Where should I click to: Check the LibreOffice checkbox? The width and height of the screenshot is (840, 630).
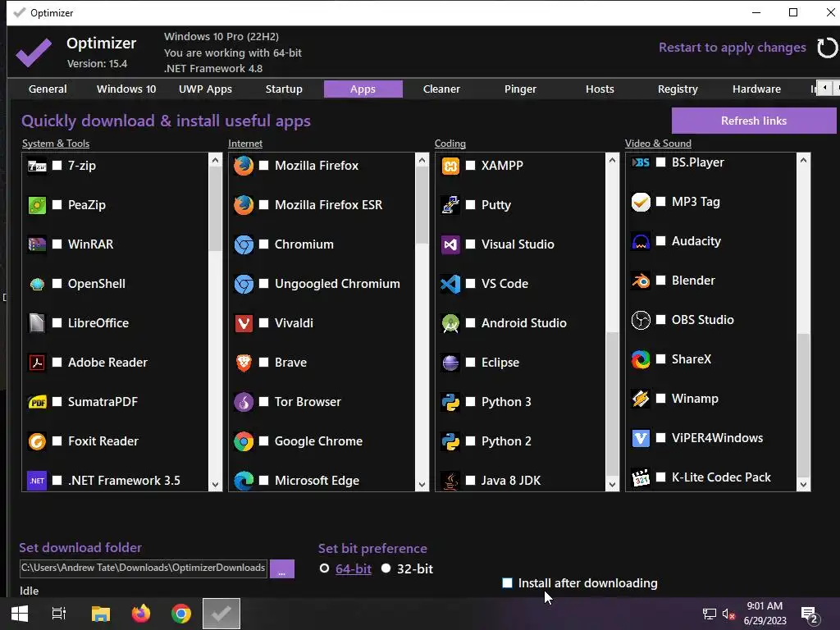[x=57, y=322]
